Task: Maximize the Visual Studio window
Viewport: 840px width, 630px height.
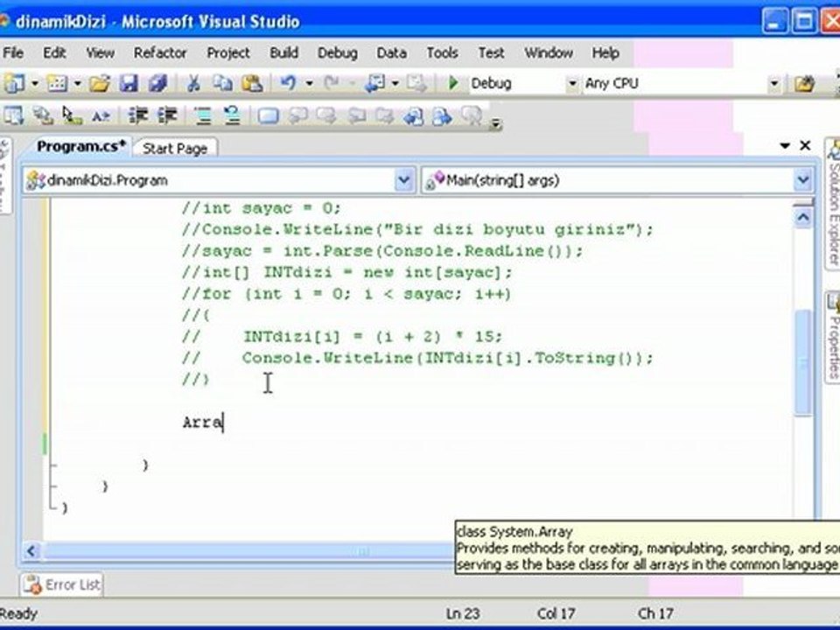Action: (x=804, y=21)
